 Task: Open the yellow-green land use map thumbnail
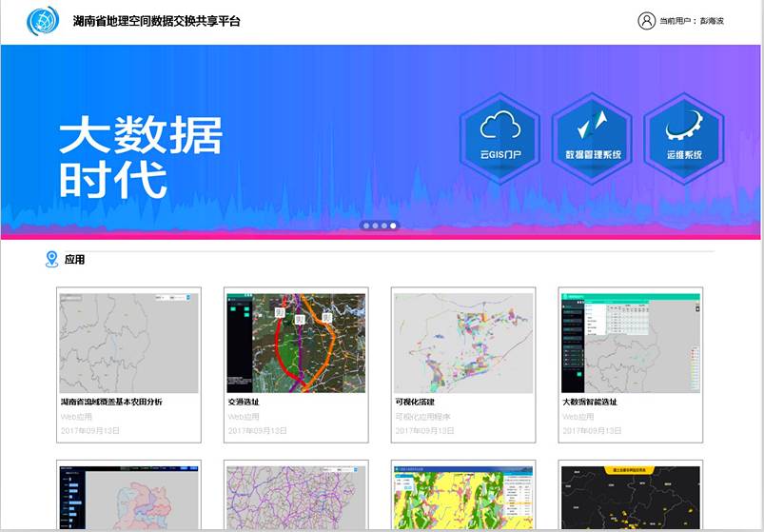462,498
